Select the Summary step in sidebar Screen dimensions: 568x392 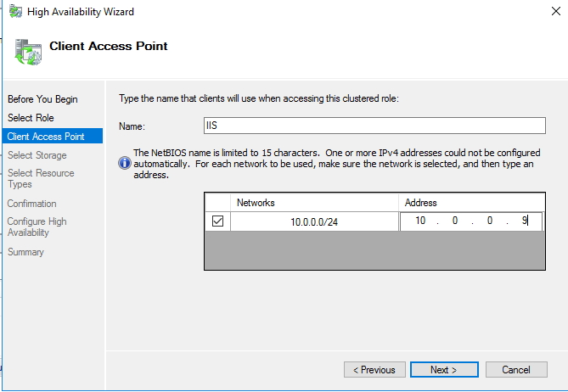(x=25, y=252)
